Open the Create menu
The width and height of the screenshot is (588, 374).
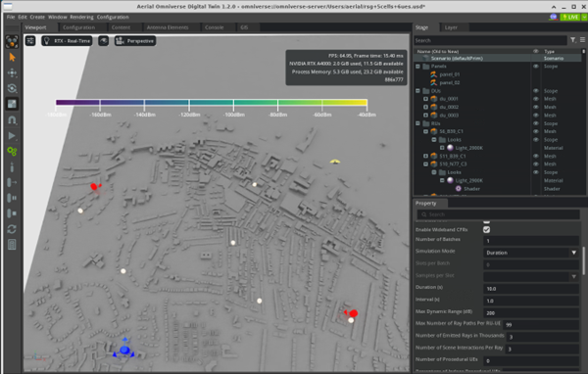[x=37, y=17]
